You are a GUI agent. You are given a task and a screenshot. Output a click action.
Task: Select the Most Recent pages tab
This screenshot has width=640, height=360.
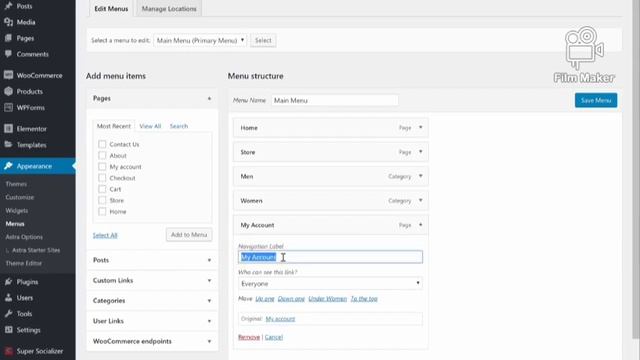(x=113, y=126)
